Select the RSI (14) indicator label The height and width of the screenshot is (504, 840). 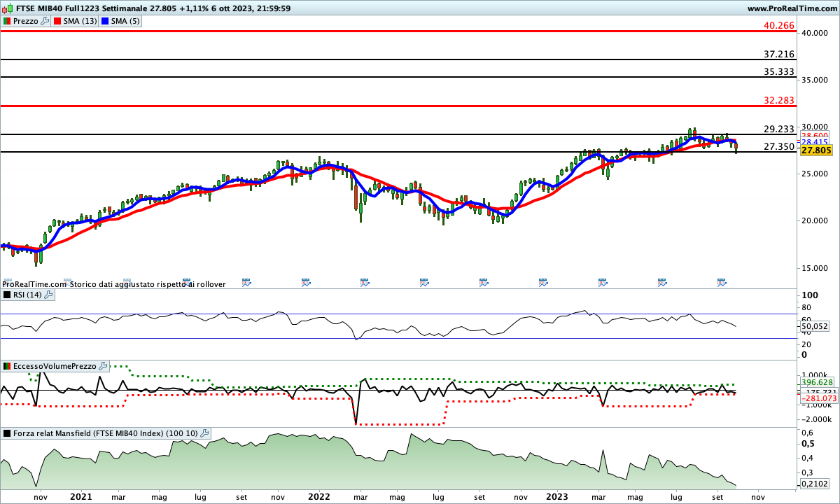pyautogui.click(x=28, y=295)
